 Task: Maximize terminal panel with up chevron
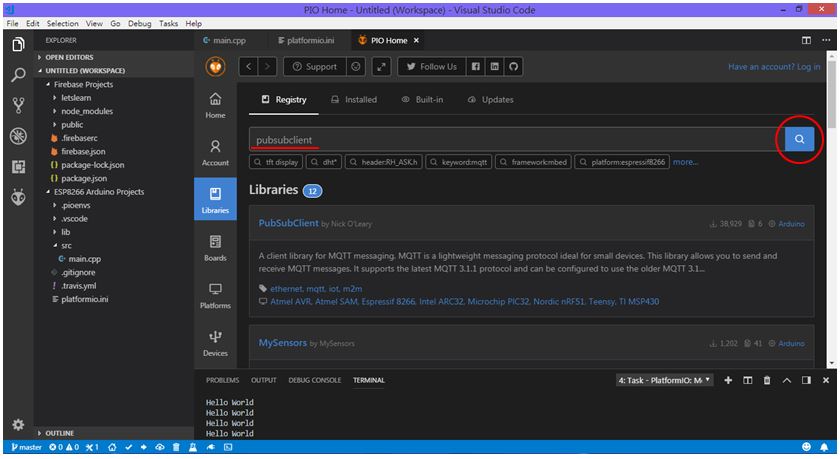pyautogui.click(x=786, y=380)
